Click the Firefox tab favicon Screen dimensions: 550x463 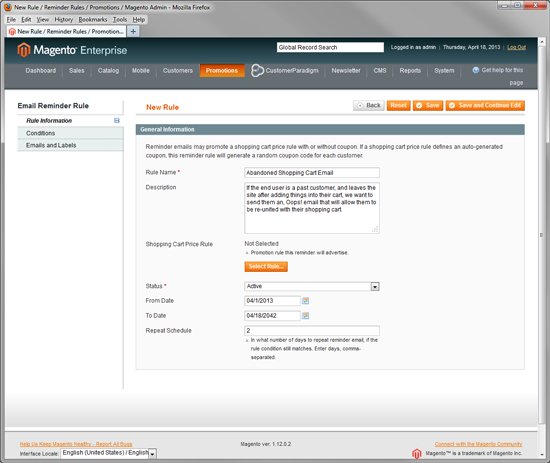point(12,32)
